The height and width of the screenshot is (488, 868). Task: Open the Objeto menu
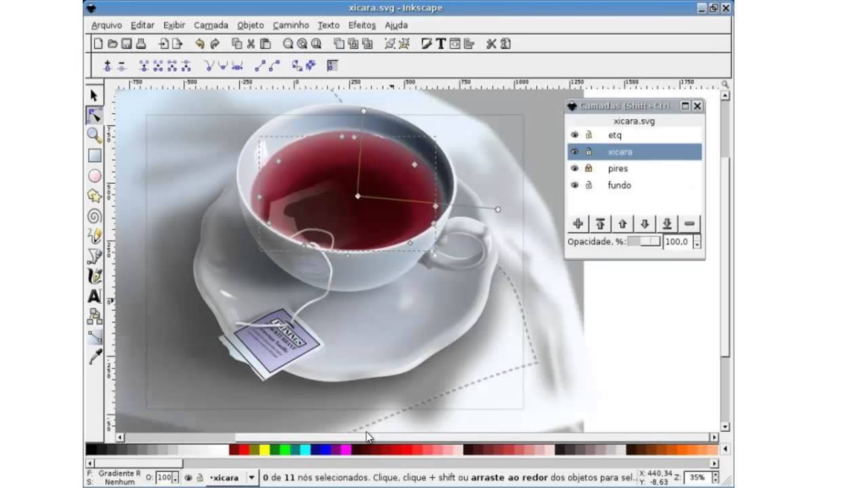pyautogui.click(x=250, y=25)
